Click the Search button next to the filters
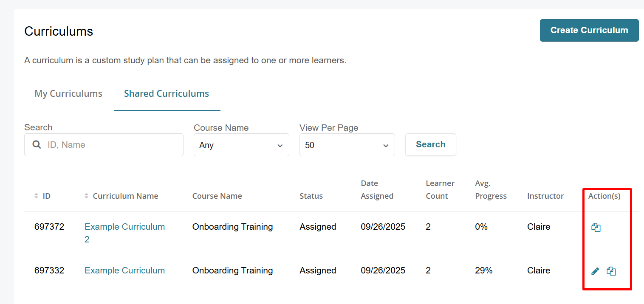644x304 pixels. pyautogui.click(x=430, y=144)
